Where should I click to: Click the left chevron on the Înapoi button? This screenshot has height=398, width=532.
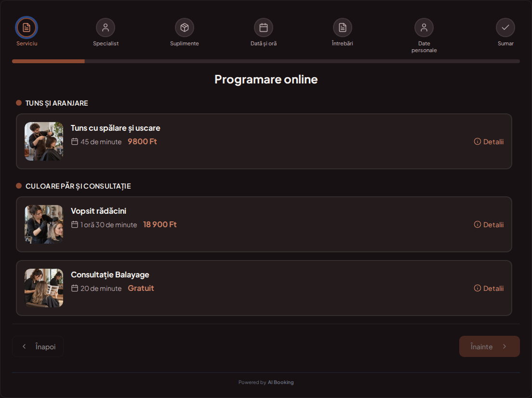pos(24,346)
